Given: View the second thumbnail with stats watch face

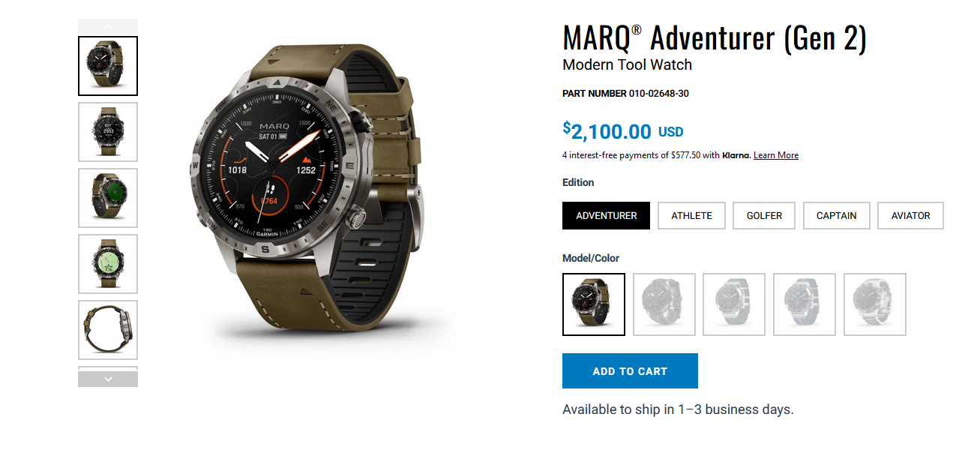Looking at the screenshot, I should (108, 132).
